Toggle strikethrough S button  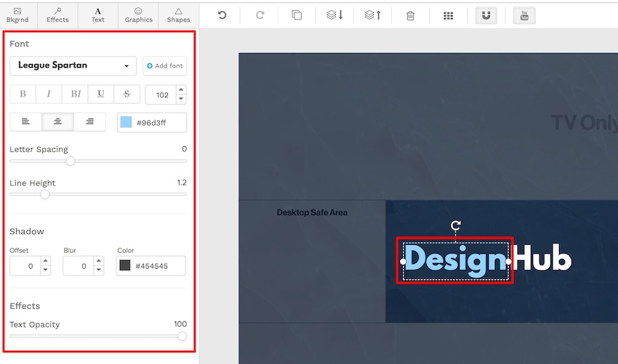pos(127,94)
